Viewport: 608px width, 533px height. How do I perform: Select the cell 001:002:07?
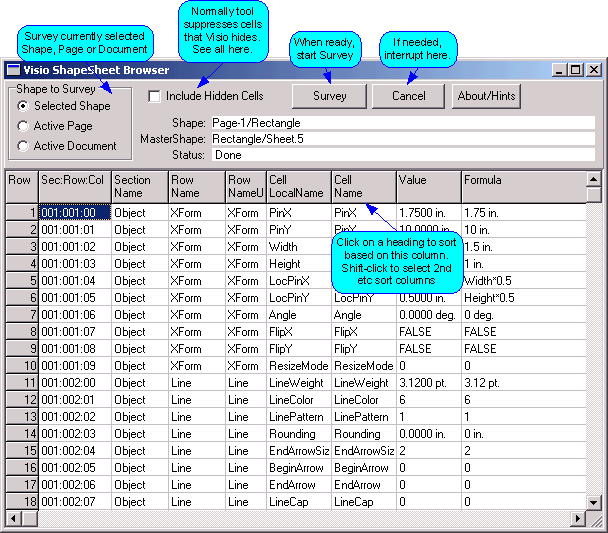coord(75,502)
